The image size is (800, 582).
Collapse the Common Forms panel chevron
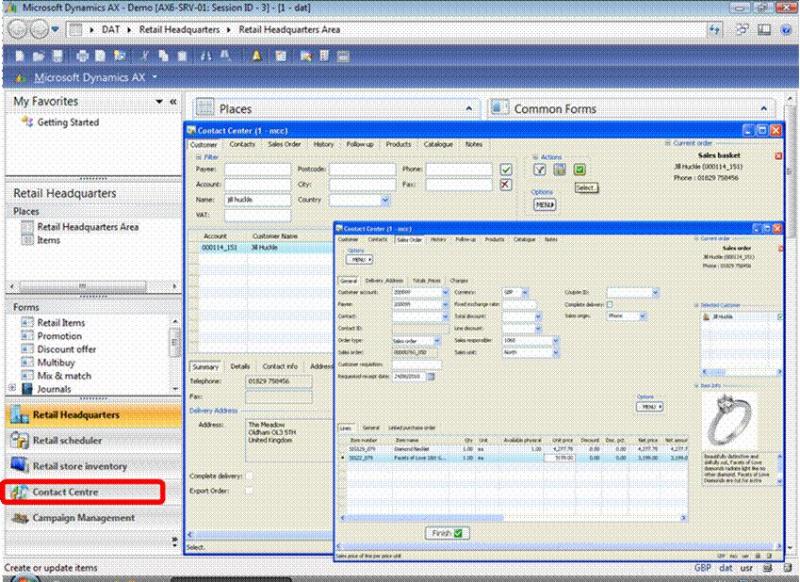764,108
